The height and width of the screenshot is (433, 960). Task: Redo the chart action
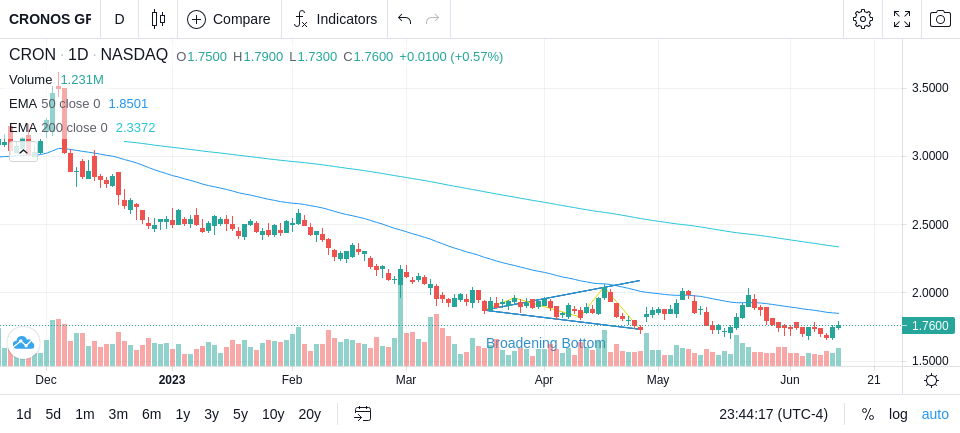point(433,19)
